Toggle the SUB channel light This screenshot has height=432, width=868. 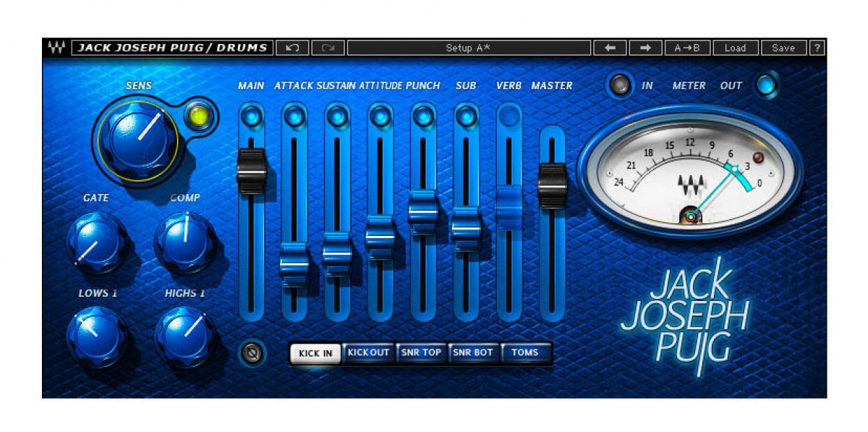point(466,116)
